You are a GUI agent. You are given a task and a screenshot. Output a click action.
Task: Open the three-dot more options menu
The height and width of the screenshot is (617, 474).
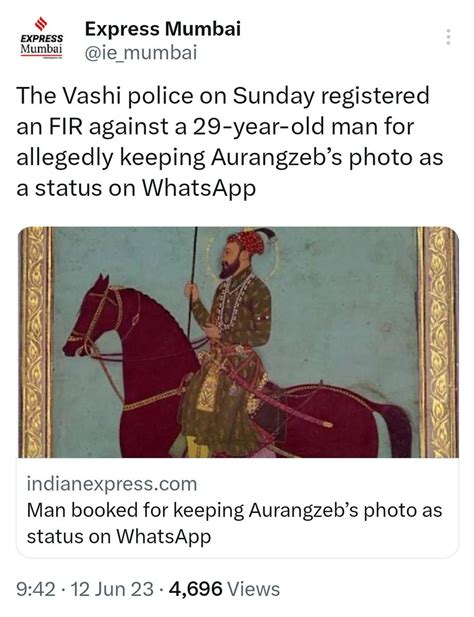coord(448,37)
